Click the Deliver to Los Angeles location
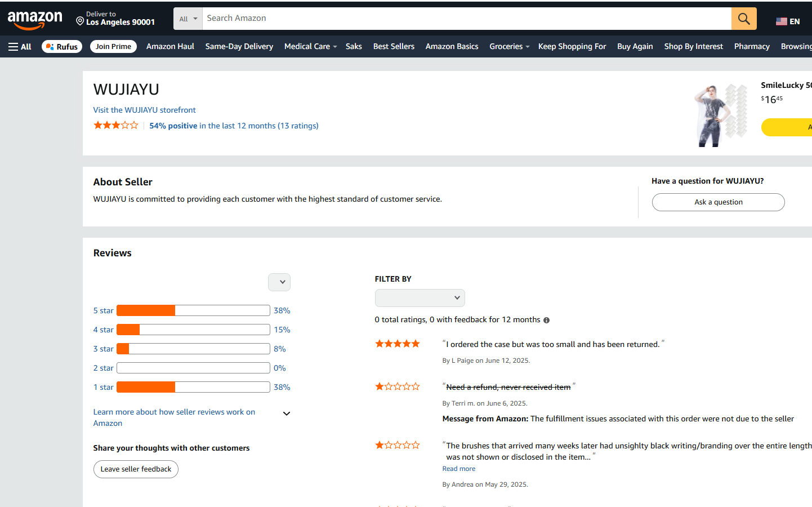Viewport: 812px width, 507px height. click(115, 19)
